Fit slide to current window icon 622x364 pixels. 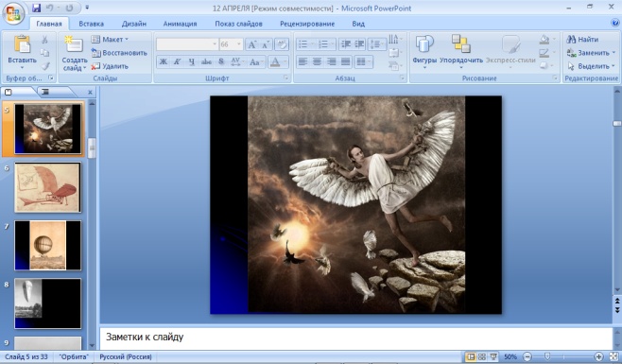(613, 356)
